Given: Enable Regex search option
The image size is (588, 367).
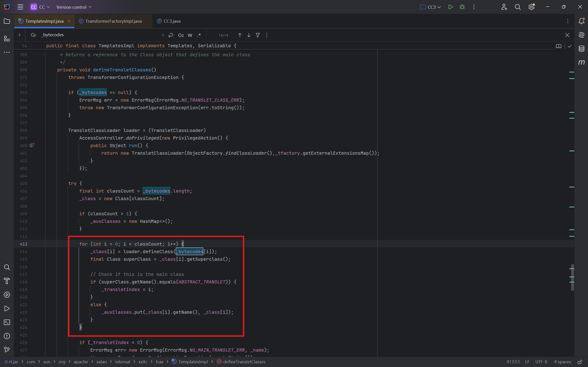Looking at the screenshot, I should pyautogui.click(x=199, y=35).
